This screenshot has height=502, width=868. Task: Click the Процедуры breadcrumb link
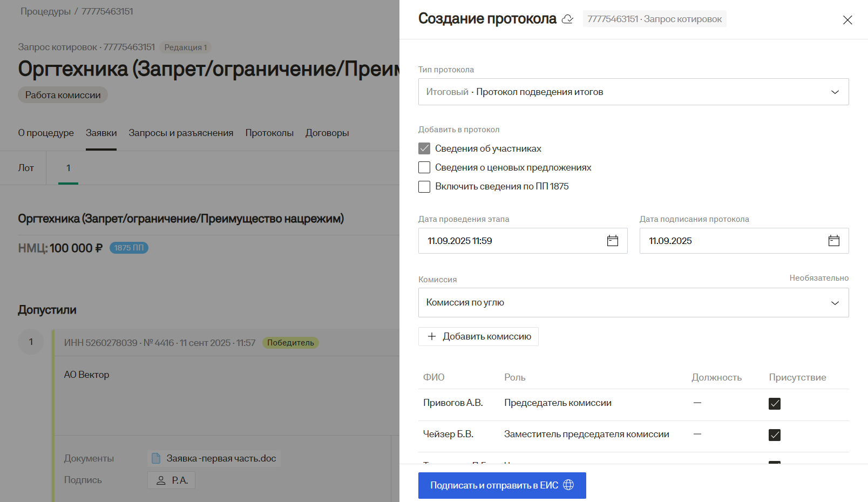[45, 11]
